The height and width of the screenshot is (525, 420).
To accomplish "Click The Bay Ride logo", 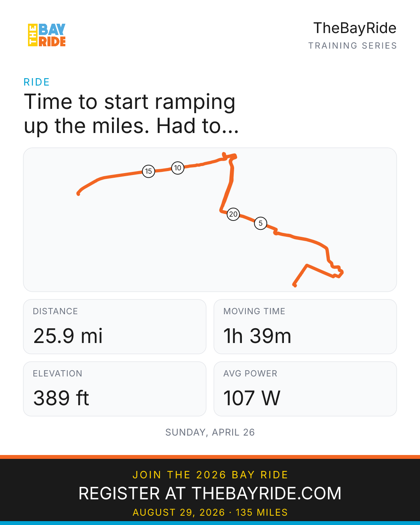I will point(47,35).
